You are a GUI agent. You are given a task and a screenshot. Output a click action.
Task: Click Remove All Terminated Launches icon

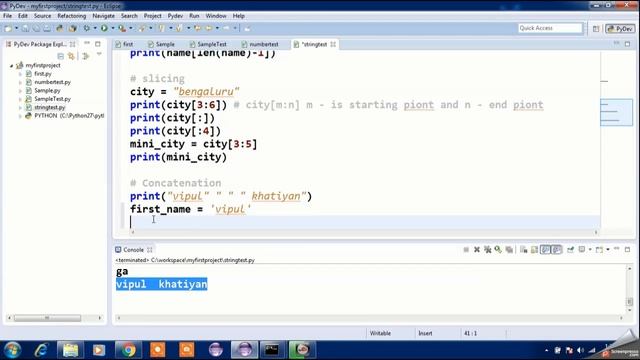(x=487, y=249)
